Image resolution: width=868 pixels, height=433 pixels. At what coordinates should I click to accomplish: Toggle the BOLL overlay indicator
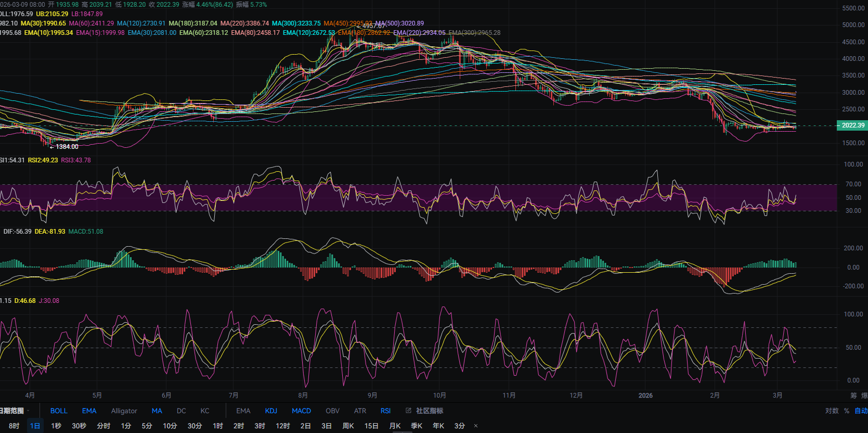tap(59, 411)
